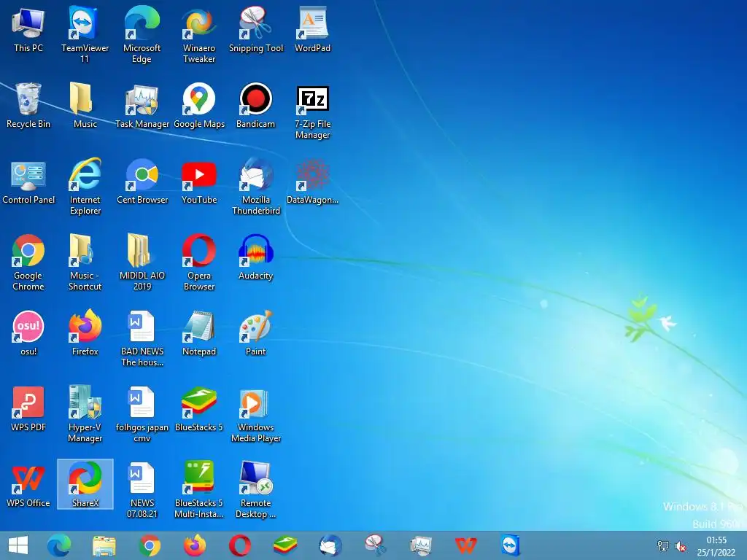Select the BAD NEWS The hous... document
The image size is (747, 560).
(142, 338)
